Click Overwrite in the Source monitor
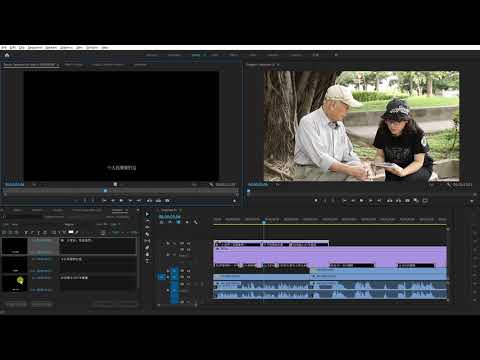This screenshot has width=480, height=360. [158, 201]
